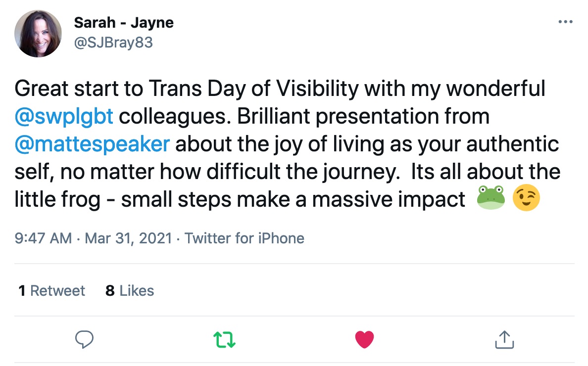Click the winking face emoji
The width and height of the screenshot is (588, 366).
coord(526,198)
